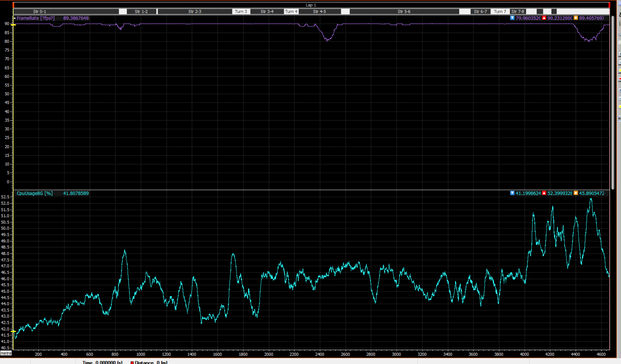Click the FrameRate average orange diamond icon
621x364 pixels.
pyautogui.click(x=576, y=18)
